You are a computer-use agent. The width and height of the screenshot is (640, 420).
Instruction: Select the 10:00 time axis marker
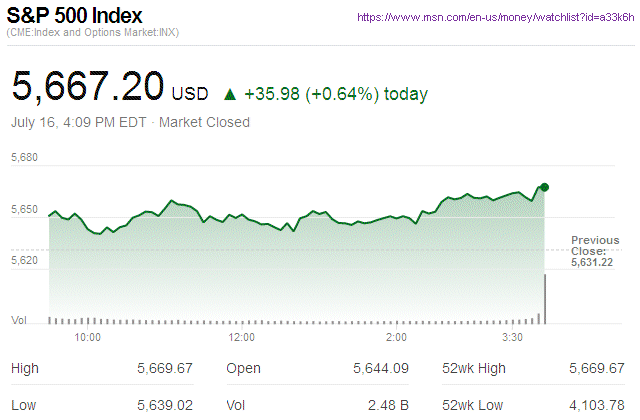click(x=88, y=337)
